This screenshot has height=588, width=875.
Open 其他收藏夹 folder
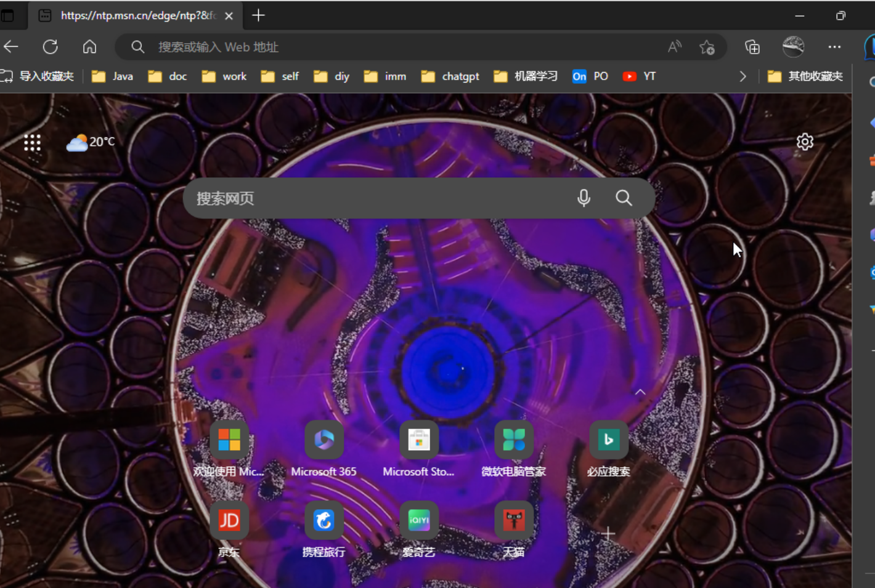pos(805,76)
